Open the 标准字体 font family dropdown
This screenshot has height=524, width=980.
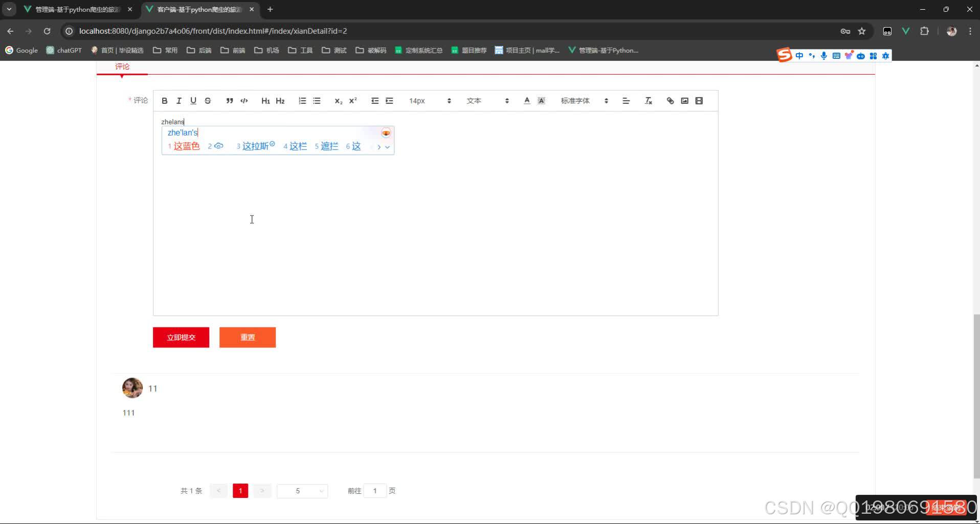tap(584, 101)
